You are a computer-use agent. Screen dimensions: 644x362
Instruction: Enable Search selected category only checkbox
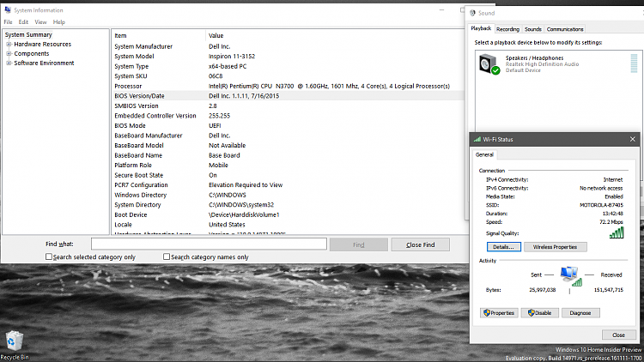point(48,257)
